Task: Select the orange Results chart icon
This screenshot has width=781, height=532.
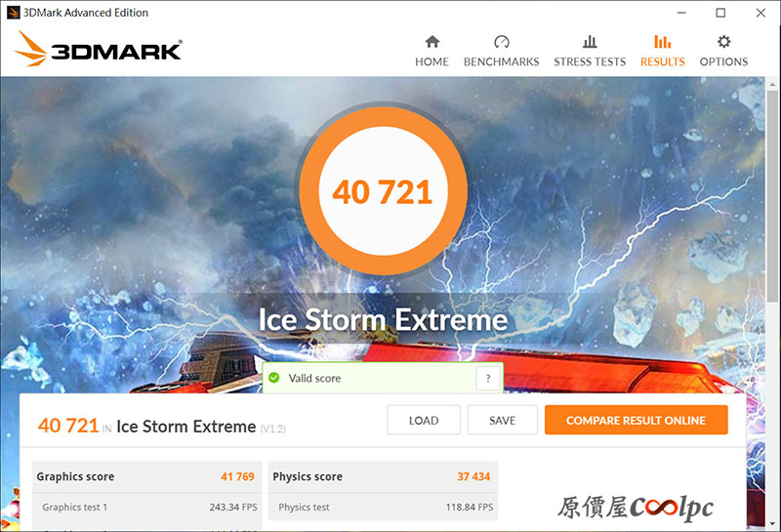Action: (663, 41)
